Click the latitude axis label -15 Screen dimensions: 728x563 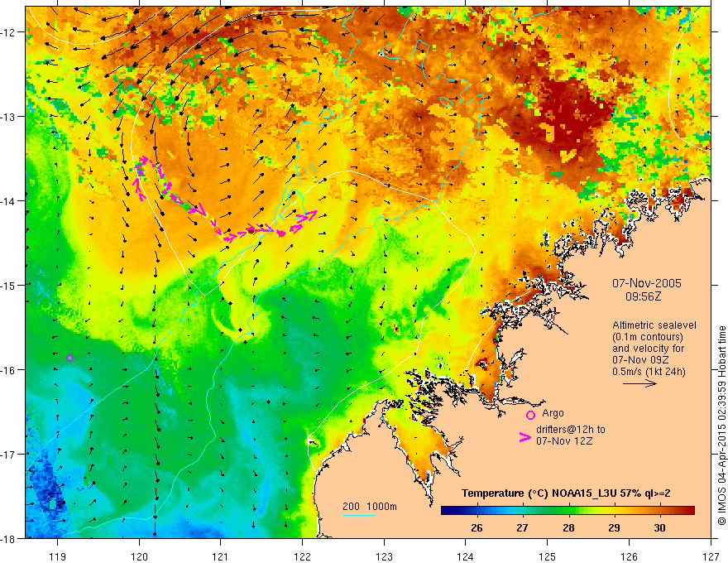pos(9,285)
